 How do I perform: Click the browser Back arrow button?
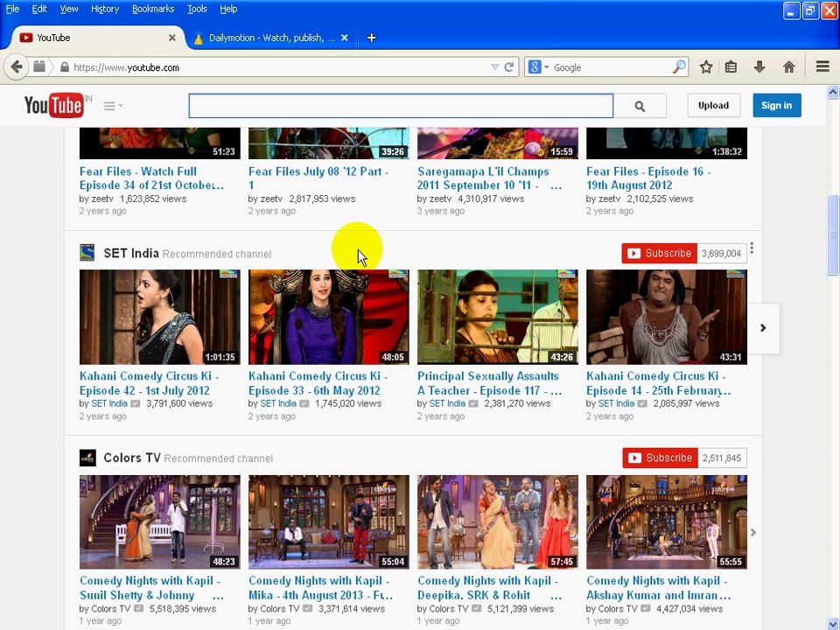[16, 67]
